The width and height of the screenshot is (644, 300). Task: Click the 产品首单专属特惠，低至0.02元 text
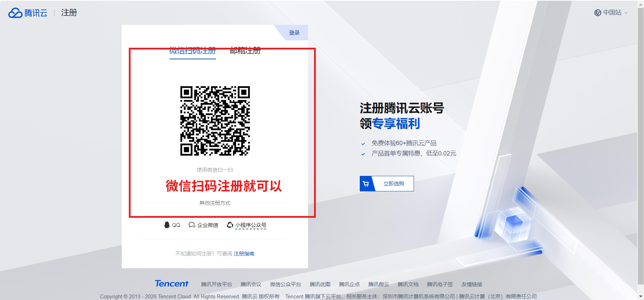414,153
